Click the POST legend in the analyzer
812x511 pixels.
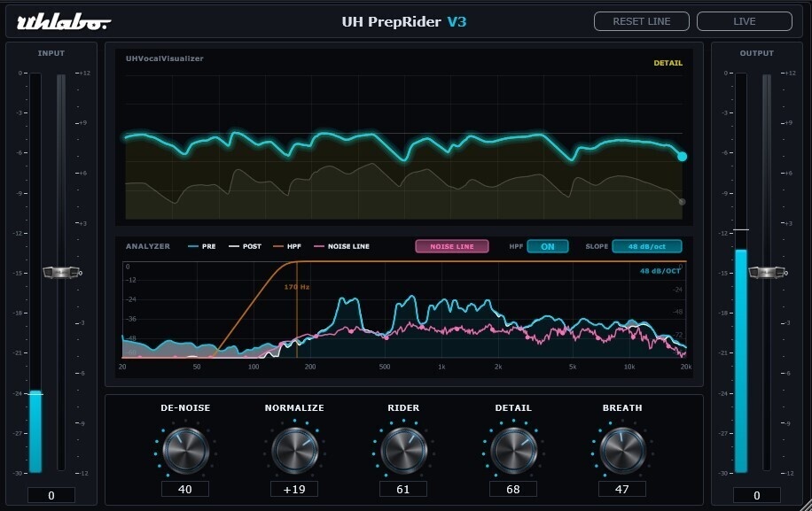point(245,246)
